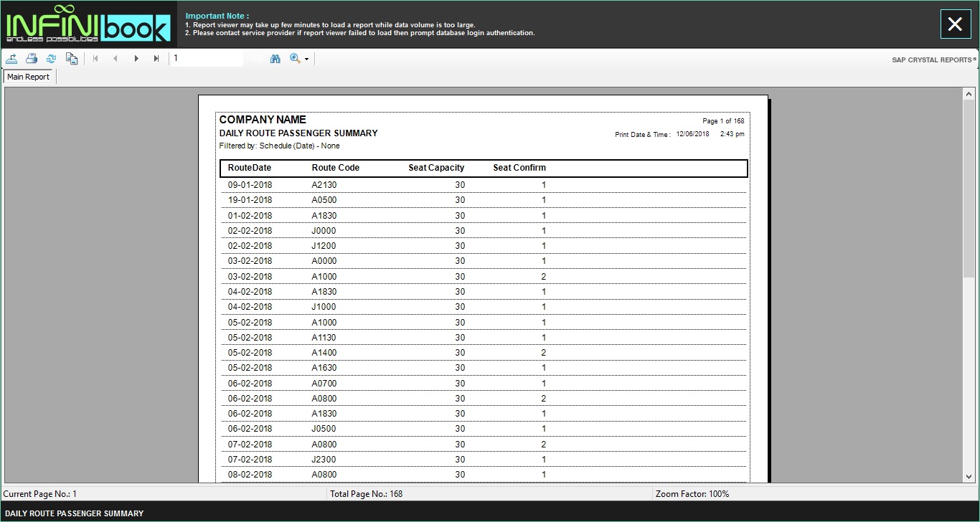Select route code A0000
This screenshot has height=522, width=980.
coord(324,261)
